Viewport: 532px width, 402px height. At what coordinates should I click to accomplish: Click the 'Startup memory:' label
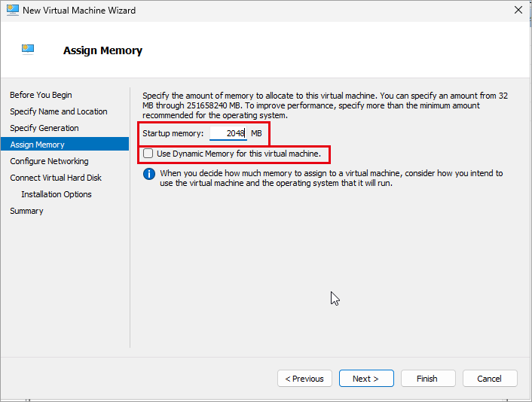click(173, 133)
